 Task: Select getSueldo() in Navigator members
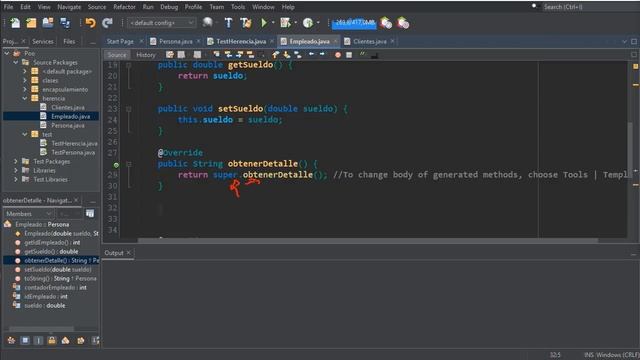[51, 251]
